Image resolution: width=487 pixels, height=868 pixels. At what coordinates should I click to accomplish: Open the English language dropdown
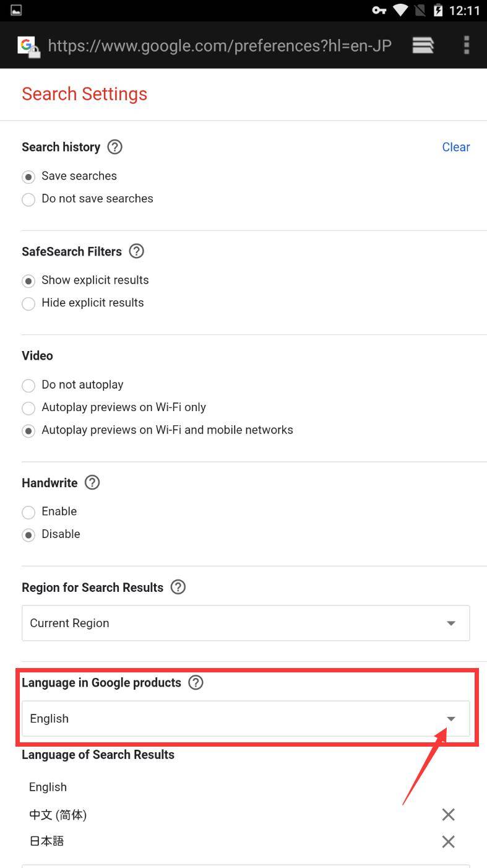246,719
